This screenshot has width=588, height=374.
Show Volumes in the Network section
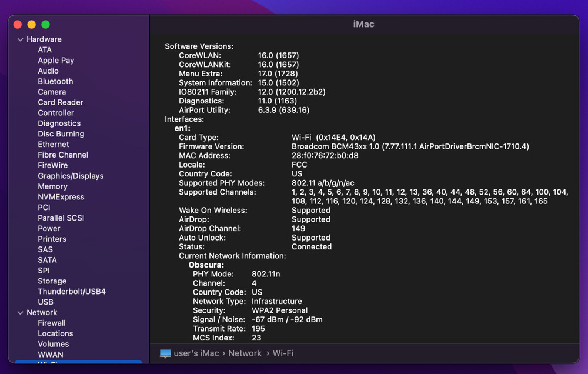pos(54,344)
